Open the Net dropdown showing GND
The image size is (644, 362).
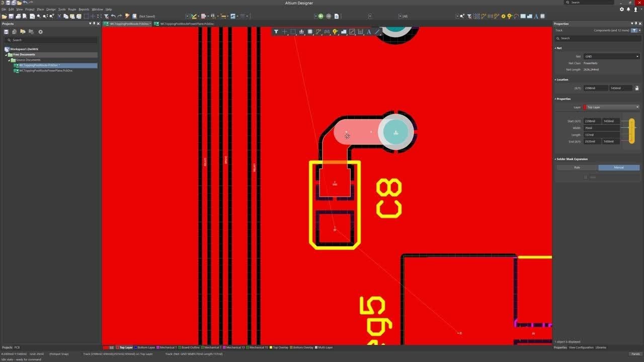611,56
